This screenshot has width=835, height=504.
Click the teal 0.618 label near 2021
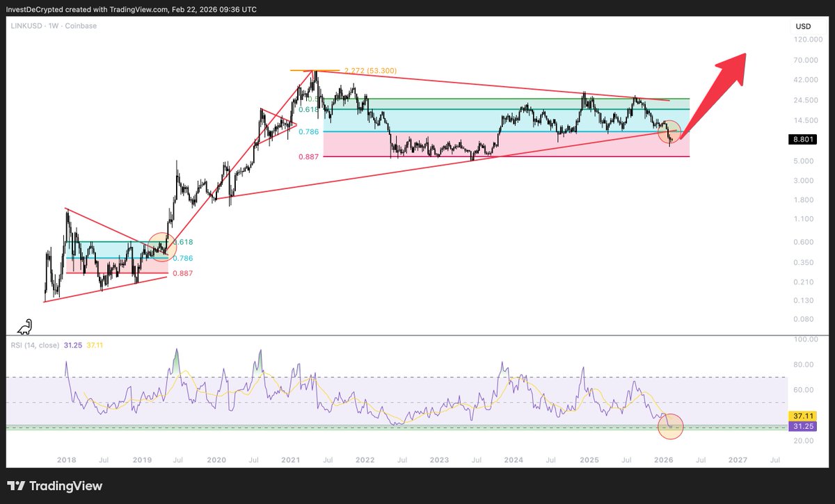tap(308, 110)
